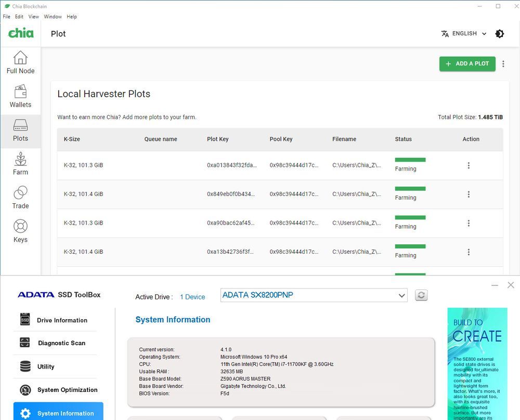Open the Keys section icon
520x420 pixels.
pos(20,227)
